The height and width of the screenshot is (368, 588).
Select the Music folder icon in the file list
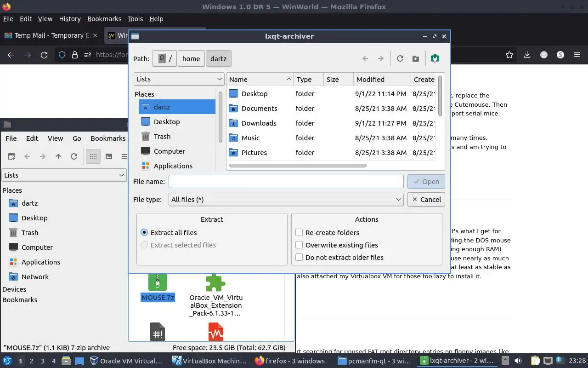pos(234,138)
